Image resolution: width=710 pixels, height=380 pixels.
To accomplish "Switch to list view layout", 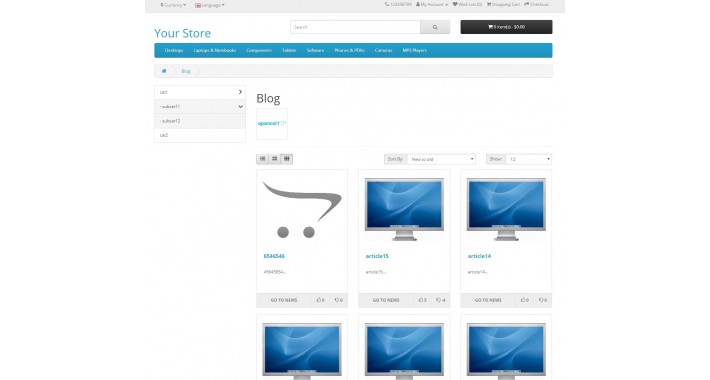I will tap(263, 159).
